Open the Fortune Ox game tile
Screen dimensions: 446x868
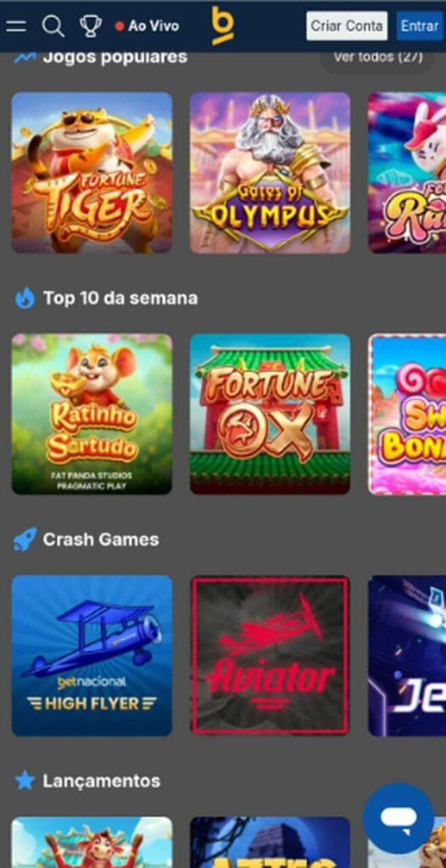click(270, 414)
